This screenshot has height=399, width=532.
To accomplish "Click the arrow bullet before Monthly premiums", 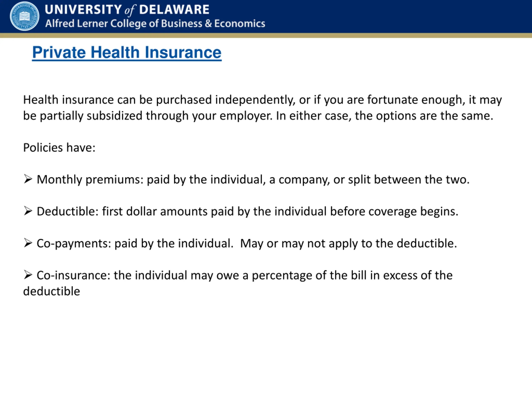I will pos(28,179).
